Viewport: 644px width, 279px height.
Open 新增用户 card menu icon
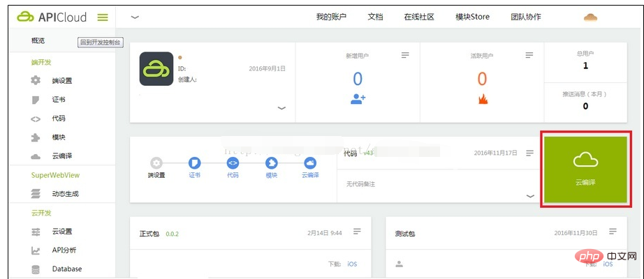pos(405,55)
